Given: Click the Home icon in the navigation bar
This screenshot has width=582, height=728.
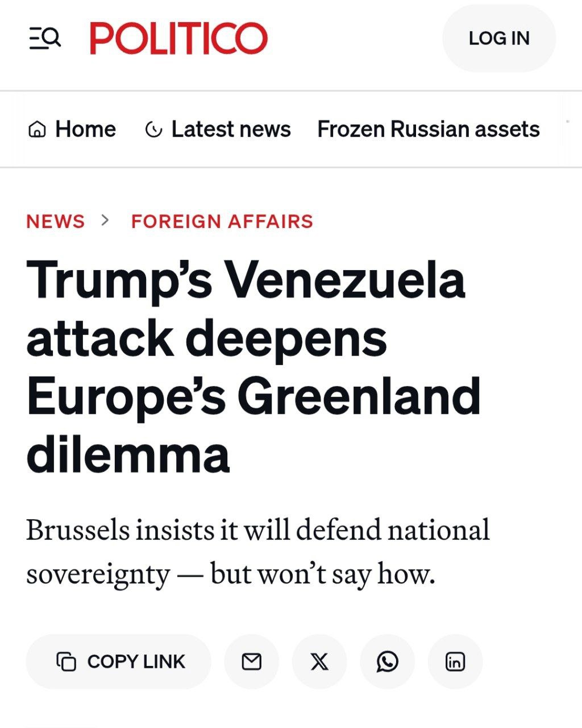Looking at the screenshot, I should [x=38, y=129].
